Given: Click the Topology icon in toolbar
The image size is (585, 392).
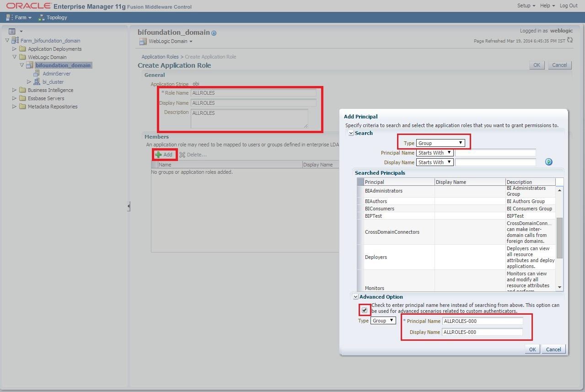Looking at the screenshot, I should [x=42, y=17].
